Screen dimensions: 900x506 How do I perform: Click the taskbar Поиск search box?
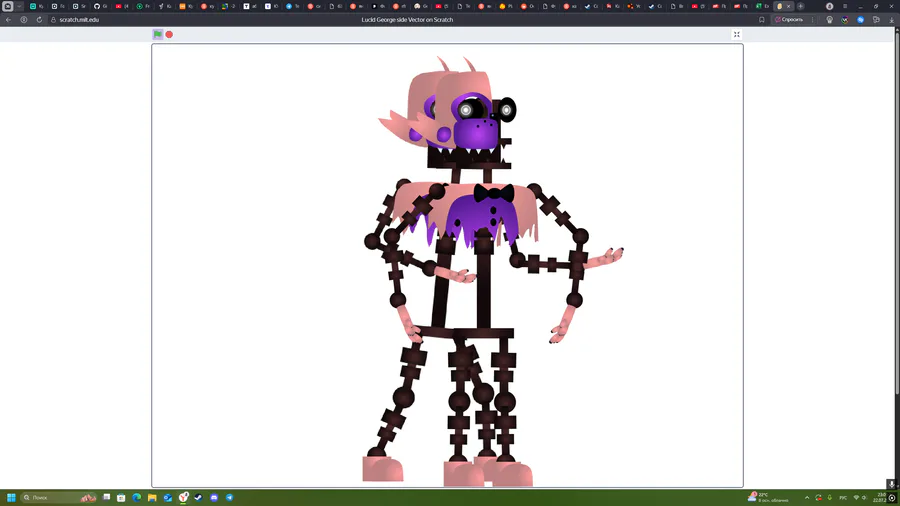tap(58, 497)
